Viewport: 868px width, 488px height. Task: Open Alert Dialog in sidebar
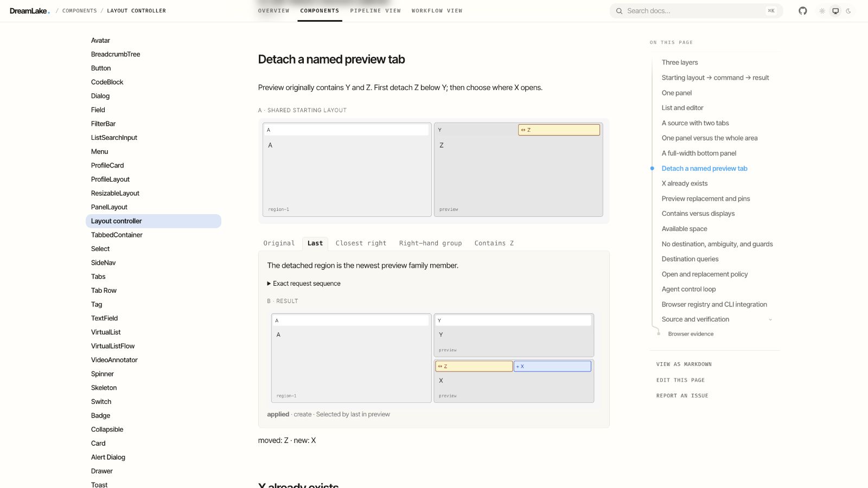(x=108, y=457)
